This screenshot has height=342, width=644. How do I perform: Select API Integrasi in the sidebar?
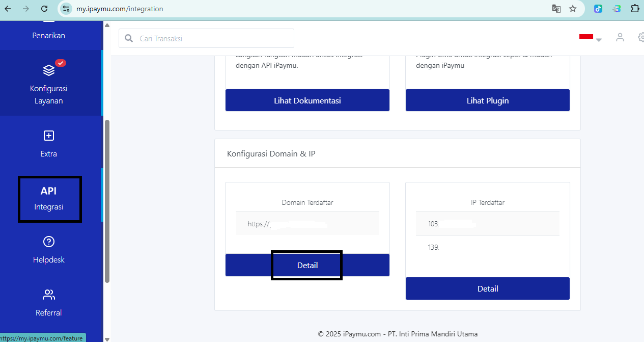[50, 199]
